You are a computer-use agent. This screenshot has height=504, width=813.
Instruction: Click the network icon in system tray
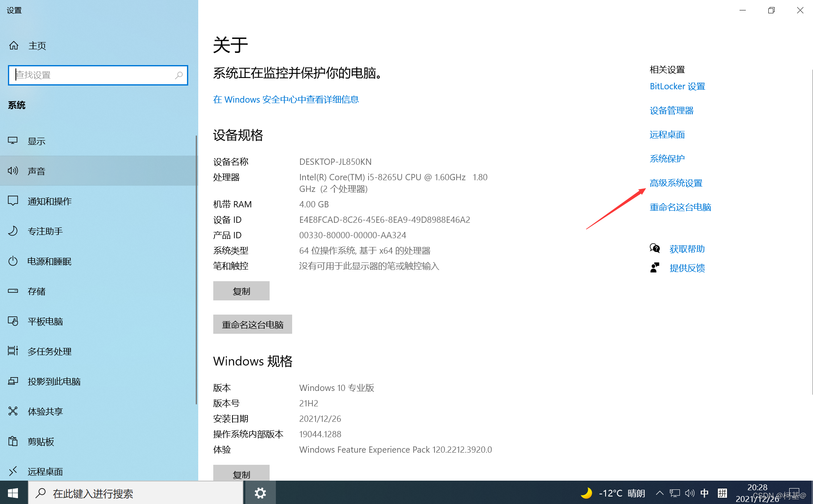coord(675,493)
